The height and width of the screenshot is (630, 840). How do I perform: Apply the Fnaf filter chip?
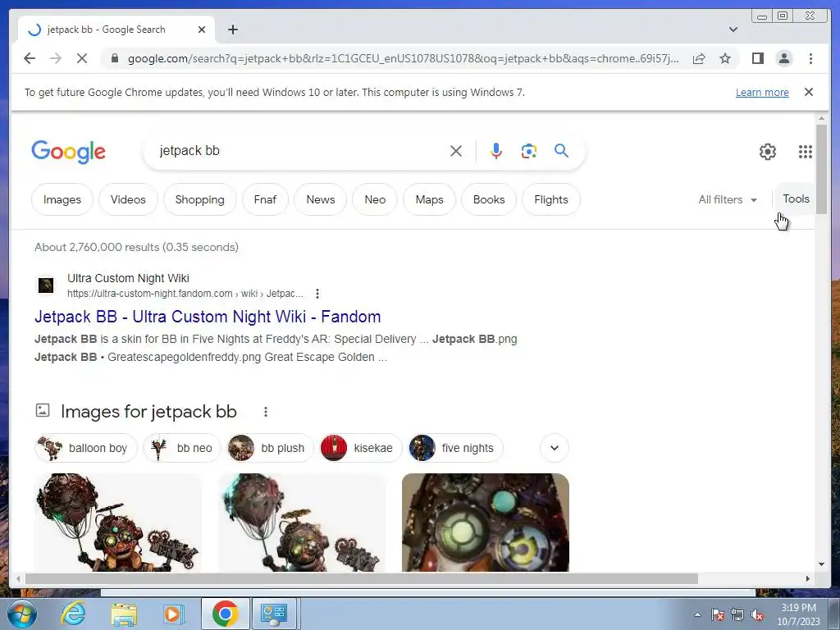click(265, 199)
